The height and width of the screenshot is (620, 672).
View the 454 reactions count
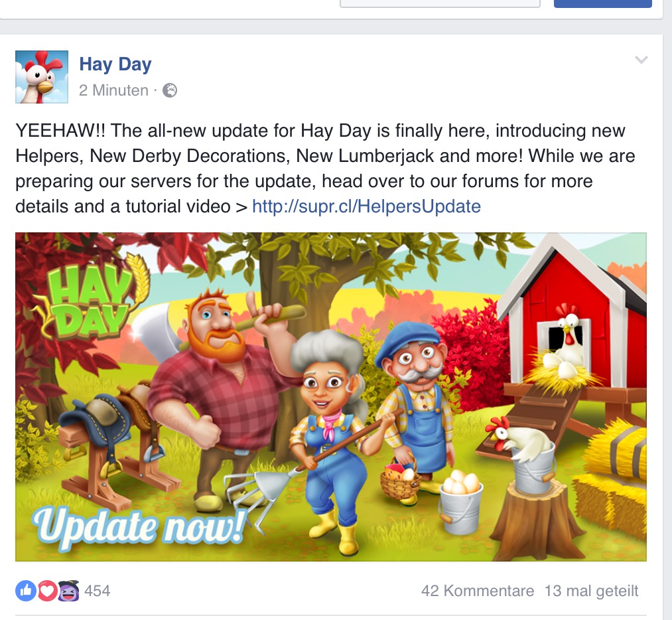click(x=98, y=591)
